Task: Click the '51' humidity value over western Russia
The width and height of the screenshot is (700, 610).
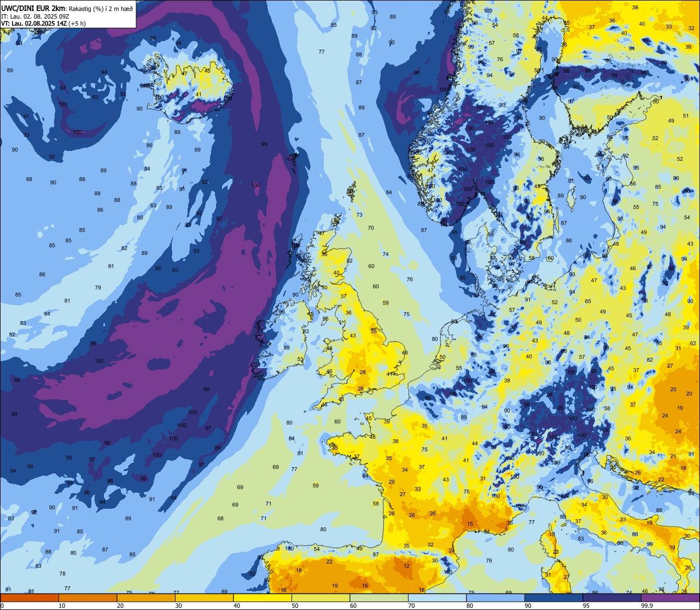Action: (x=686, y=116)
